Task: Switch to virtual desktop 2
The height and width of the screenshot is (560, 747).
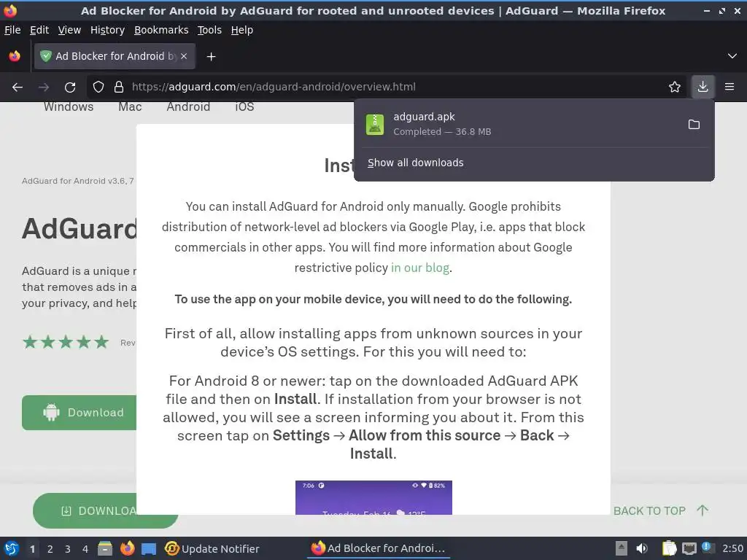Action: click(50, 549)
